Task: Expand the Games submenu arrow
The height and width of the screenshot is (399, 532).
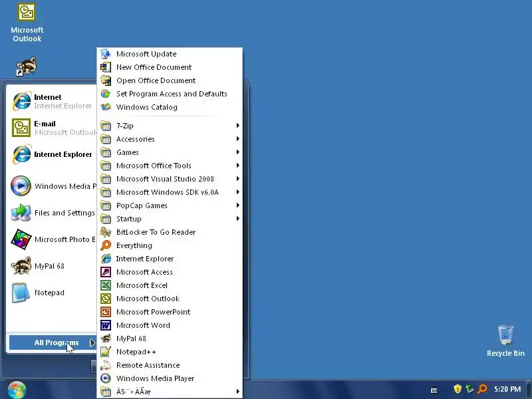Action: click(x=238, y=152)
